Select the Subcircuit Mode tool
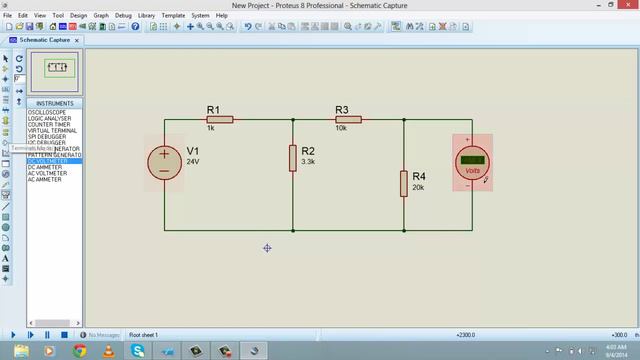The width and height of the screenshot is (640, 360). click(5, 121)
